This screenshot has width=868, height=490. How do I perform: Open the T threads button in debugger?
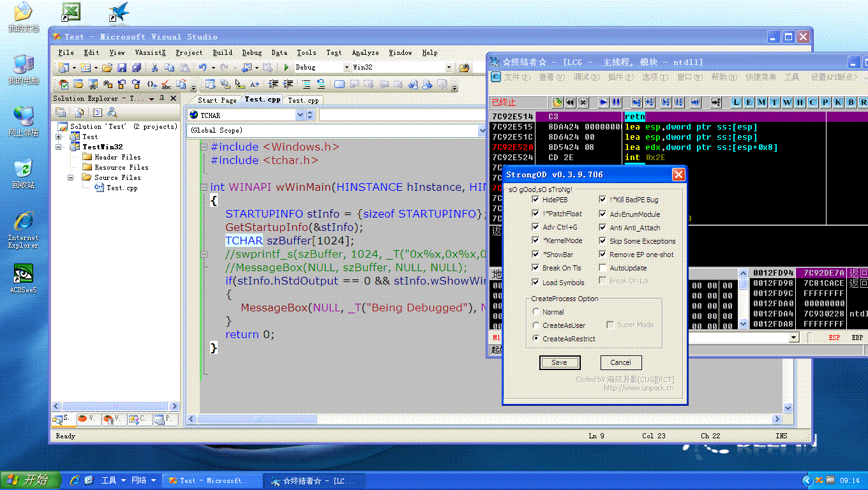(775, 102)
